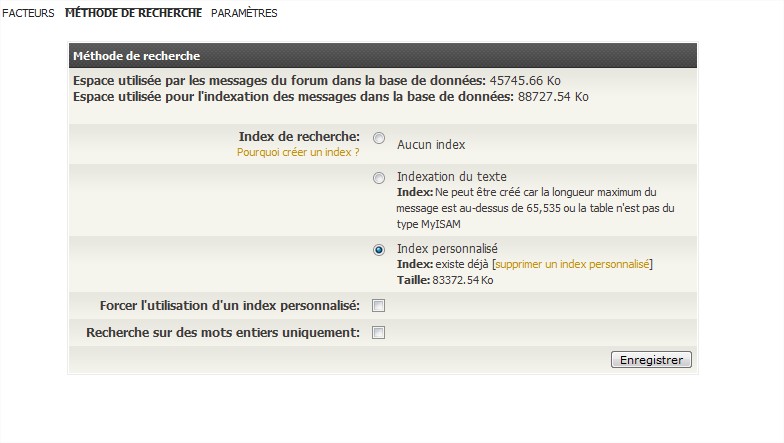Tick Recherche sur des mots entiers uniquement
Image resolution: width=784 pixels, height=443 pixels.
pos(378,332)
